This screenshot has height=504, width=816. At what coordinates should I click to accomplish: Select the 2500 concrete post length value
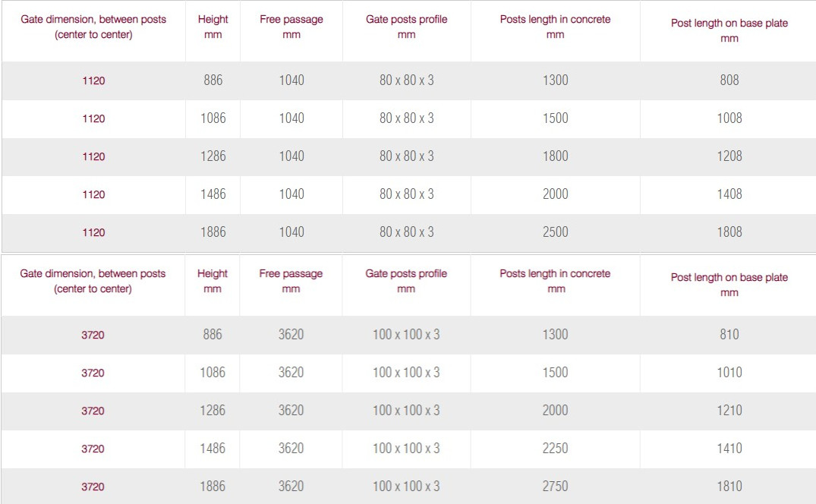pos(555,232)
